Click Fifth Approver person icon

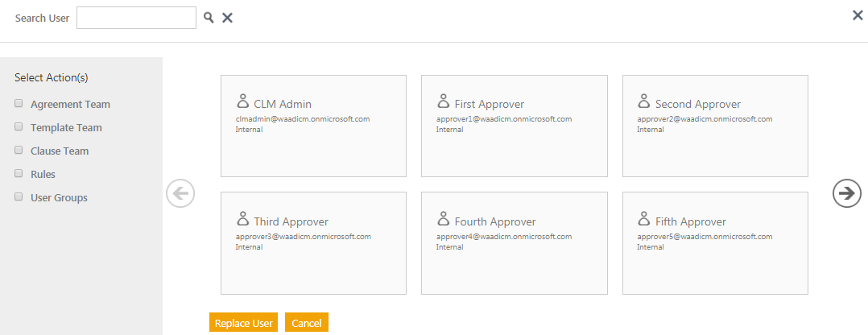pos(643,219)
